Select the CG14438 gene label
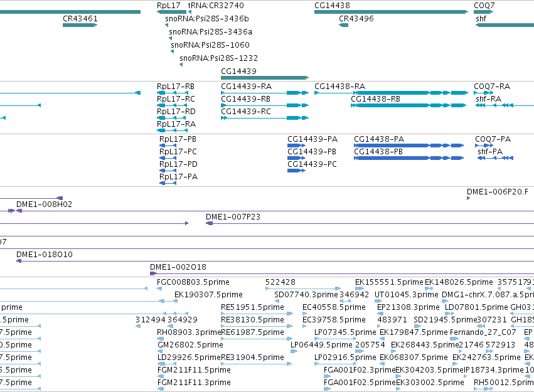Image resolution: width=534 pixels, height=392 pixels. [x=332, y=6]
